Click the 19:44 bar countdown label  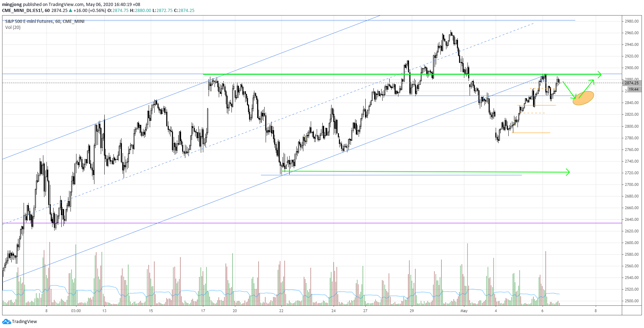coord(634,90)
